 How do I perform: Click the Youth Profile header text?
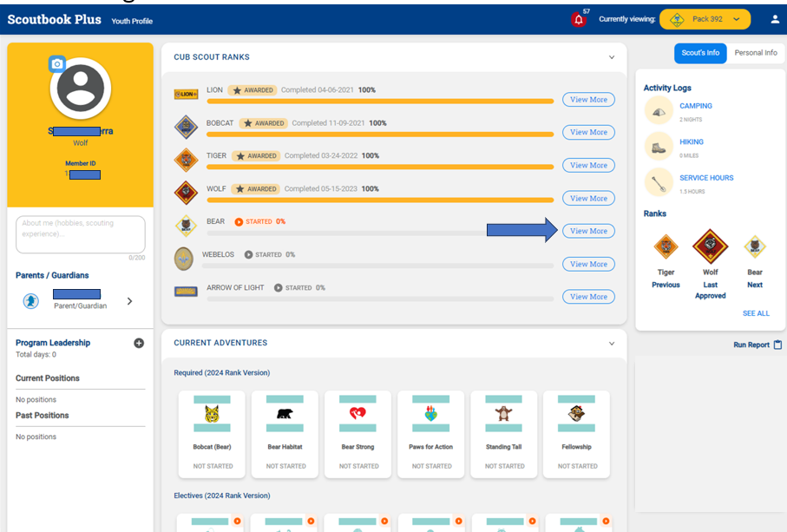point(132,21)
